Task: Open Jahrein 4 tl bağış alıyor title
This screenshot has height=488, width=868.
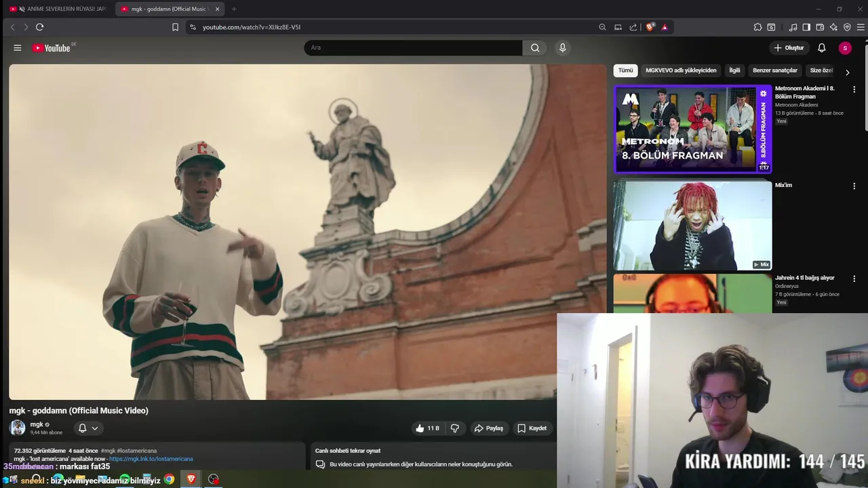Action: coord(805,278)
